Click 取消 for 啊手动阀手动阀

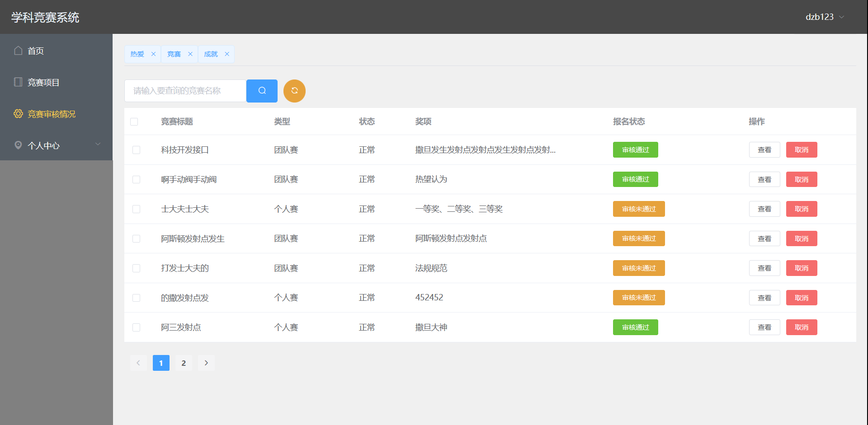802,179
